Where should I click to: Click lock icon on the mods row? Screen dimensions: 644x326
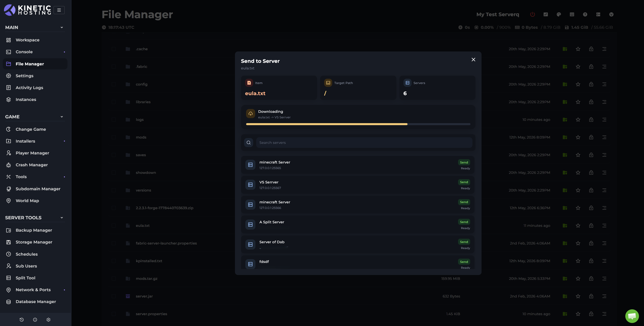[x=591, y=137]
